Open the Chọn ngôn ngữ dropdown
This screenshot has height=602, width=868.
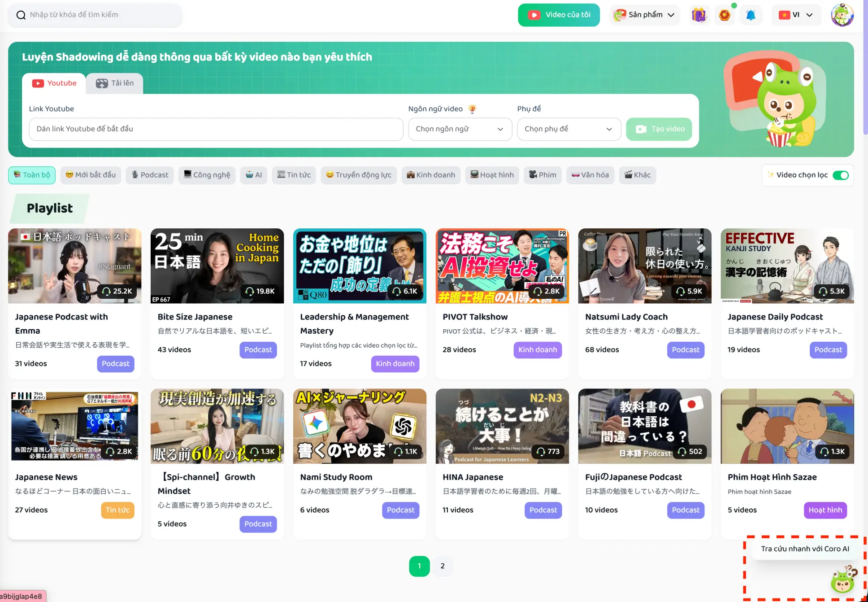(x=460, y=129)
